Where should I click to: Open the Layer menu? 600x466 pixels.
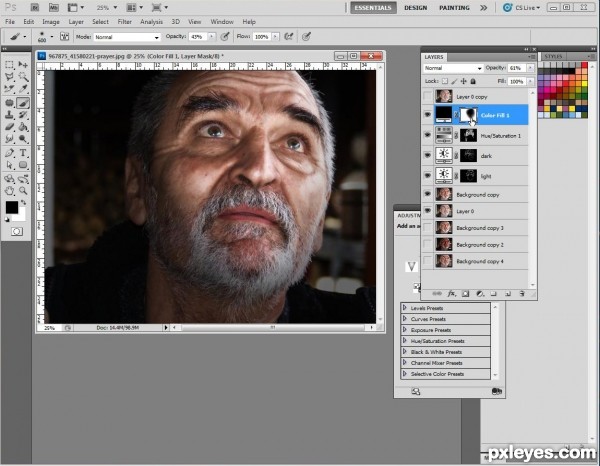click(76, 22)
